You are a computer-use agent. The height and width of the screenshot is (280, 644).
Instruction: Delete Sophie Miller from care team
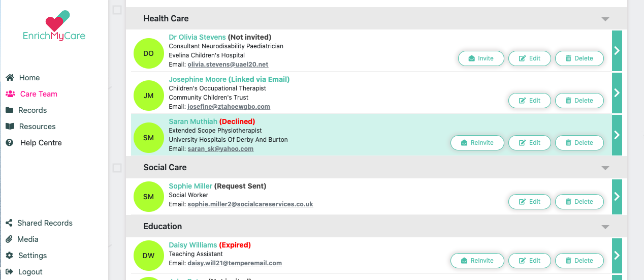point(579,202)
